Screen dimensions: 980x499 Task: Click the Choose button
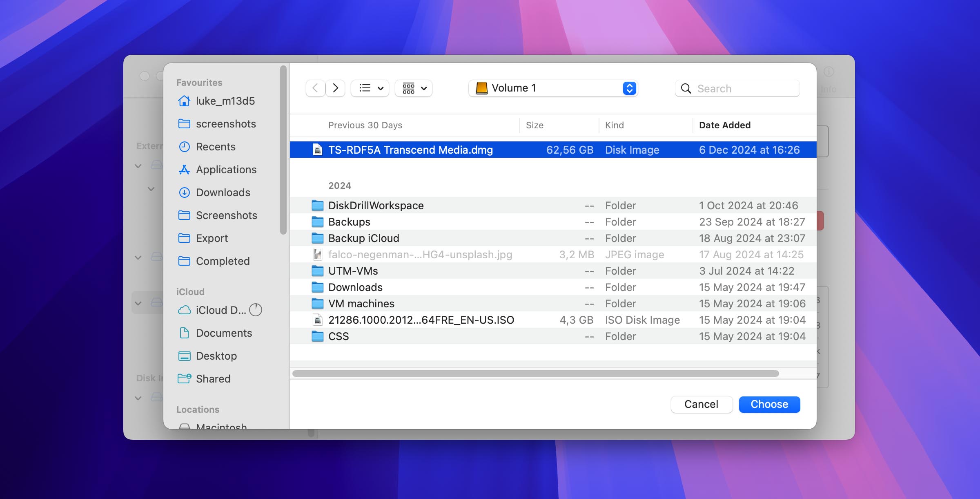(x=770, y=403)
